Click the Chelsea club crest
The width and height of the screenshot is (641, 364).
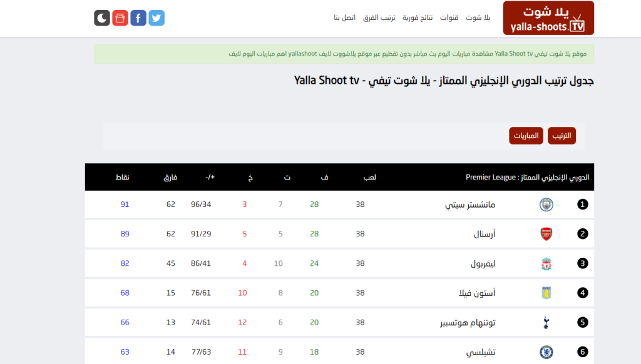[546, 351]
